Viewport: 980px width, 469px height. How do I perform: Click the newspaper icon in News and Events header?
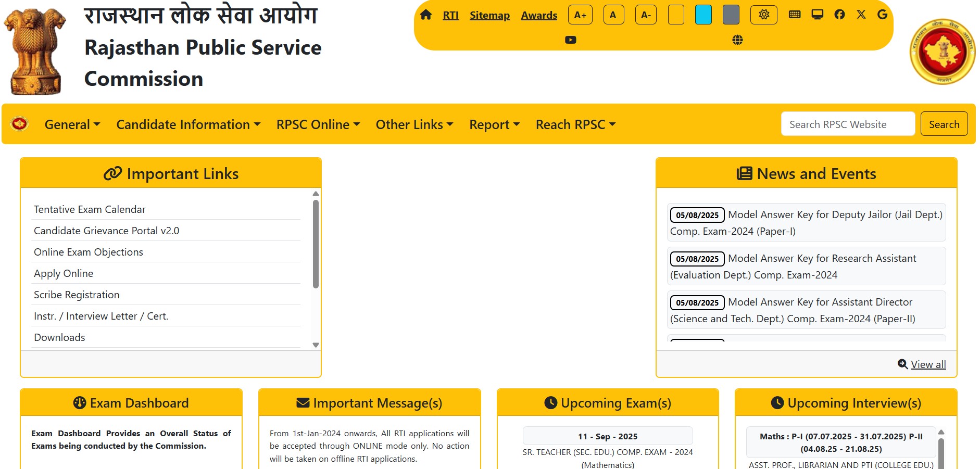click(745, 173)
